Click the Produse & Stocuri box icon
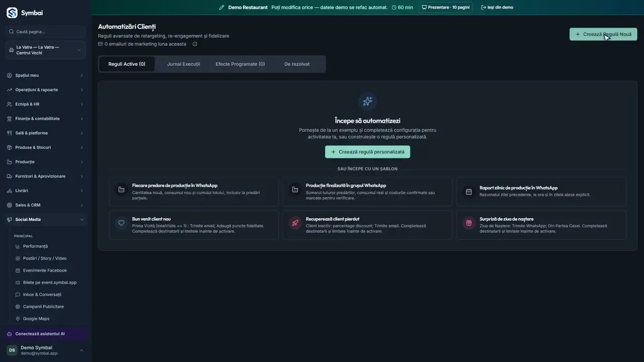 coord(10,147)
